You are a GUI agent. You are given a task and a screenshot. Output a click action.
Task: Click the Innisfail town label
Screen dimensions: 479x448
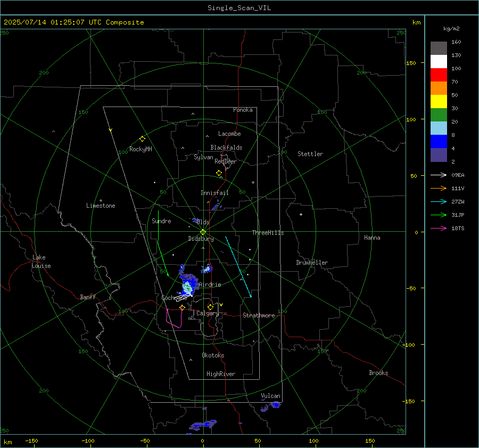click(x=214, y=193)
